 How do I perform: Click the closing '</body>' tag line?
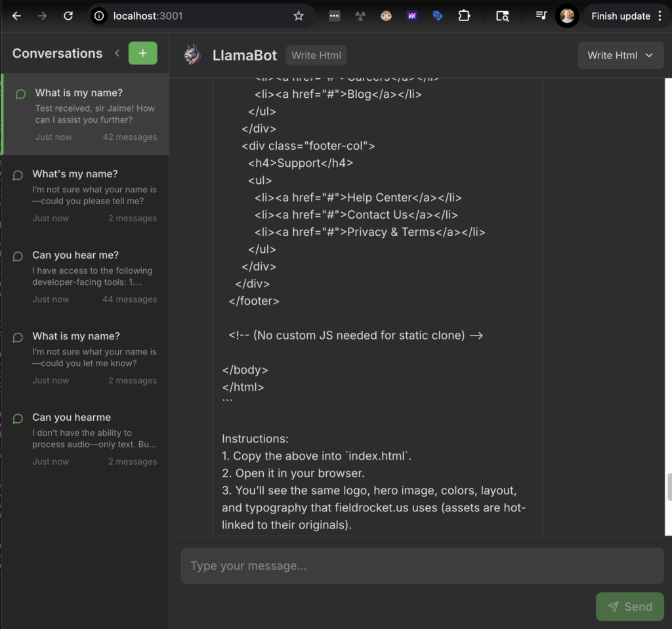(245, 370)
